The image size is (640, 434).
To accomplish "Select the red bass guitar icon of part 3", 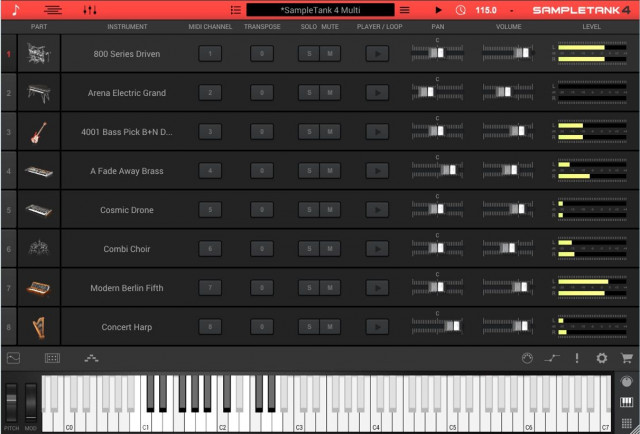I will point(39,132).
